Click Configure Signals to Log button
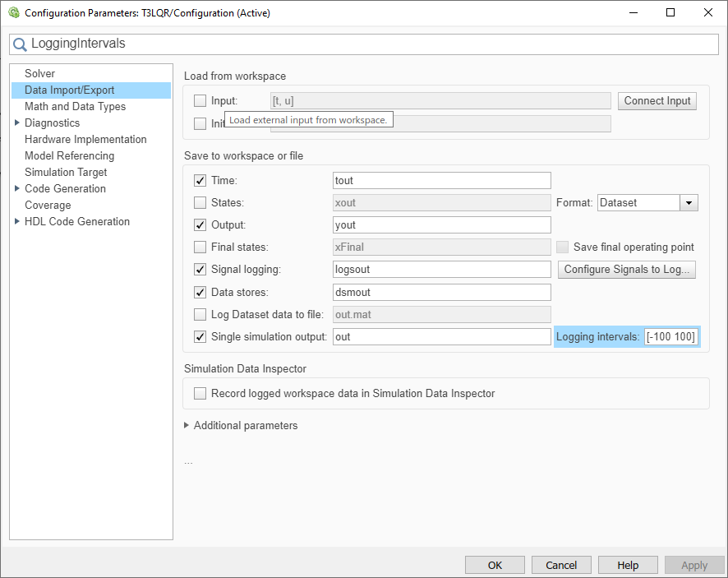The image size is (728, 578). (627, 270)
